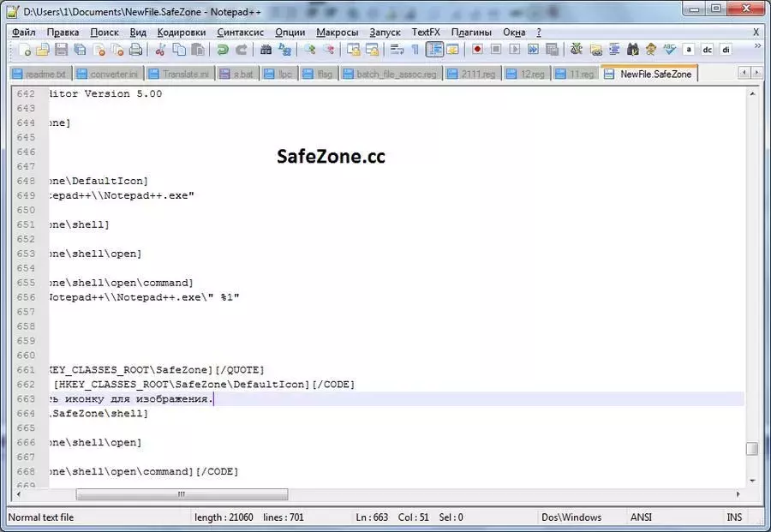Click the monkey plugin toolbar icon
This screenshot has width=771, height=532.
point(651,50)
